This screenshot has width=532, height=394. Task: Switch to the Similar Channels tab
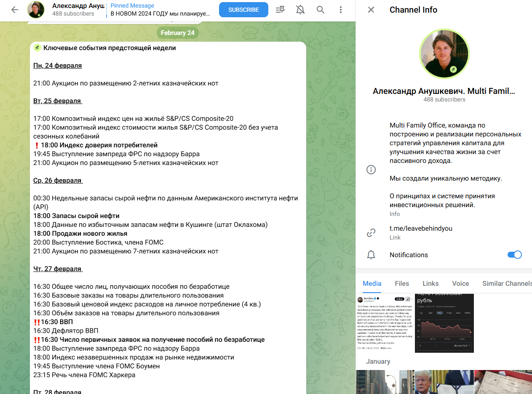click(x=507, y=283)
